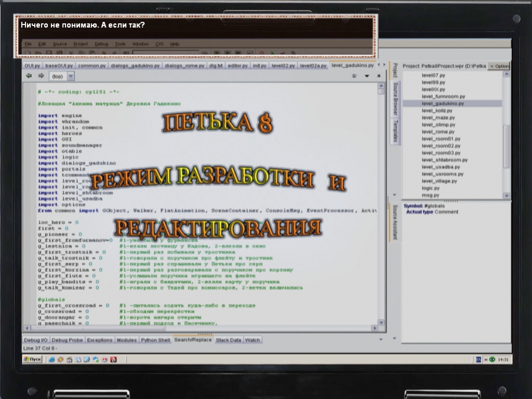Select level_maze.py in the project list
Viewport: 532px width, 399px height.
click(438, 118)
